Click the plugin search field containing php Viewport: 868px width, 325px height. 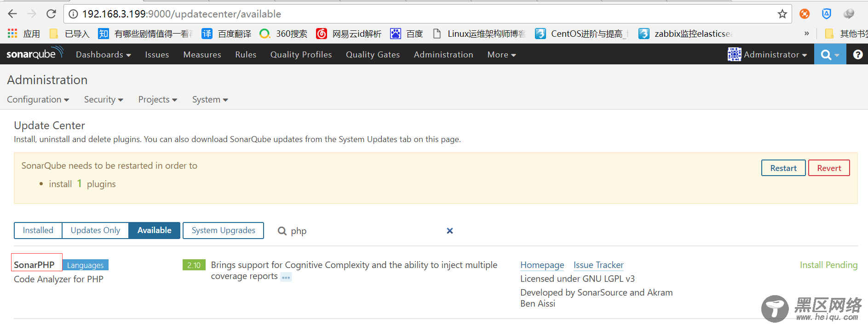366,231
